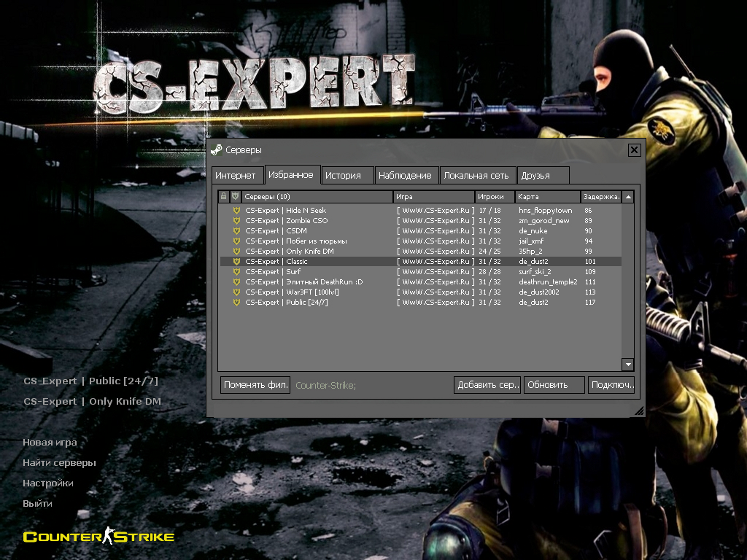Click map name zm_gorod_new

pos(544,220)
